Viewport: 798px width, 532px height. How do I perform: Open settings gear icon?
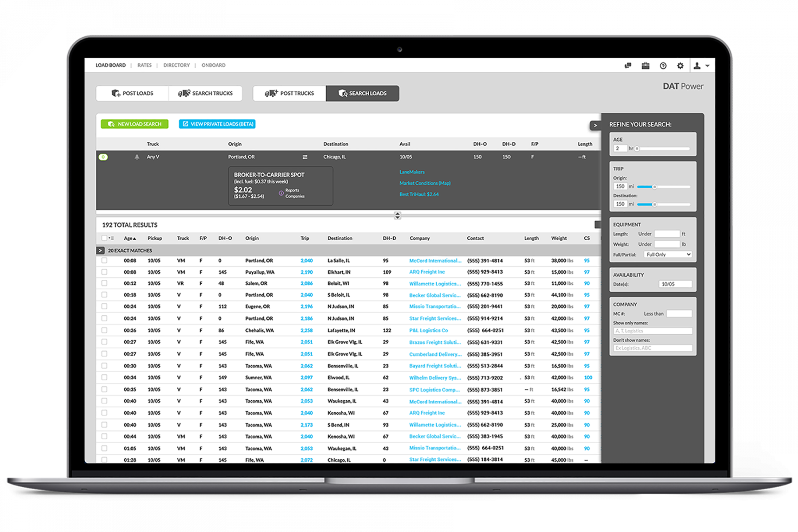[x=681, y=66]
